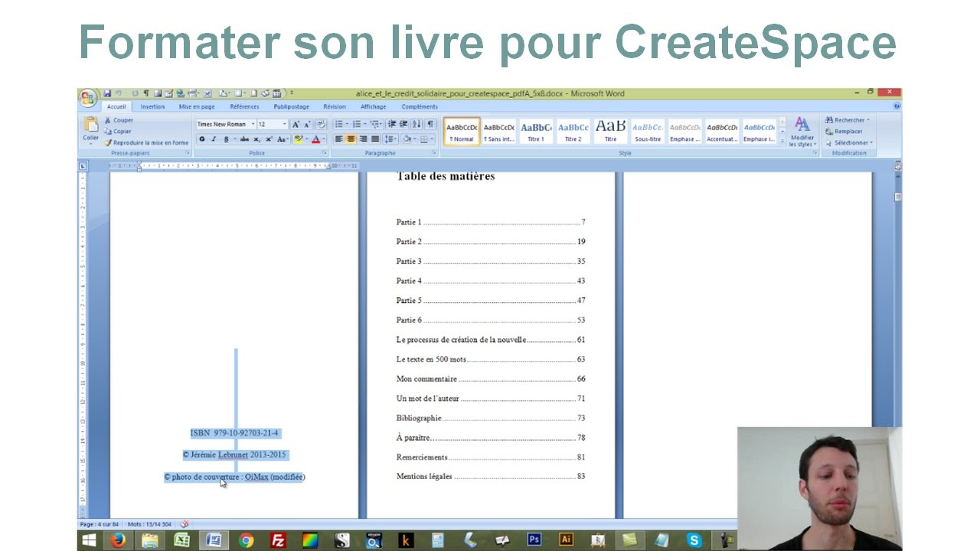Open Photoshop from the taskbar
The height and width of the screenshot is (551, 980).
point(534,540)
